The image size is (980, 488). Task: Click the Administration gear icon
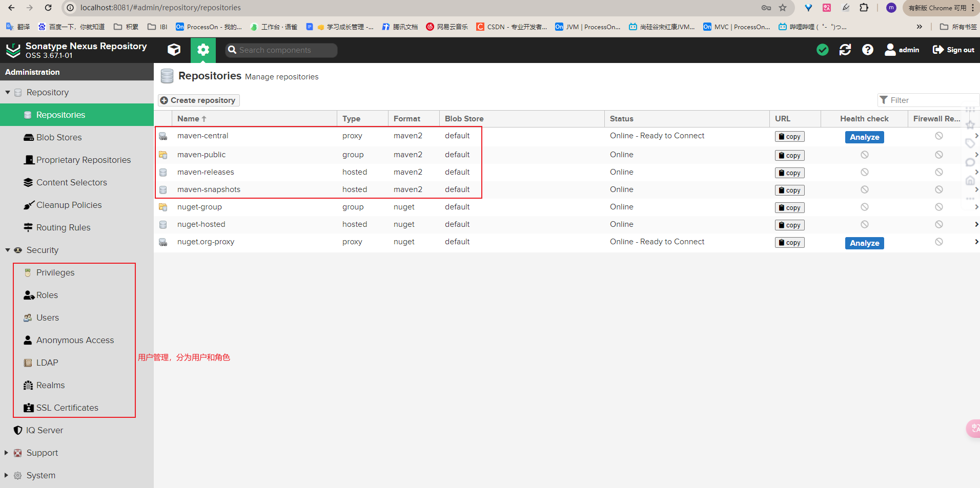[203, 50]
